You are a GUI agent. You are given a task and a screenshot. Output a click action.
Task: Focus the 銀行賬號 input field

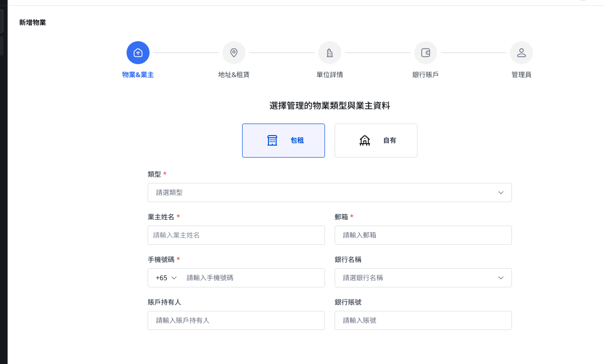point(423,320)
